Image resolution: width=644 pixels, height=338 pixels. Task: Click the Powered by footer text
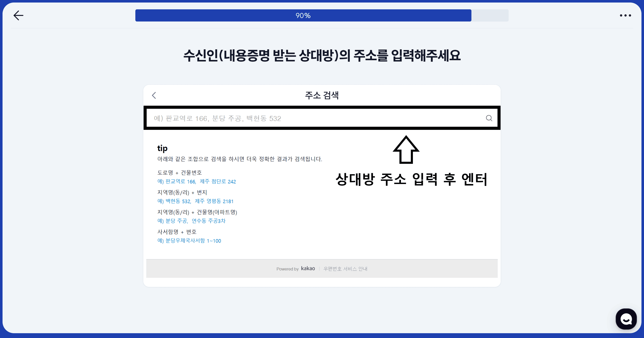pyautogui.click(x=287, y=269)
